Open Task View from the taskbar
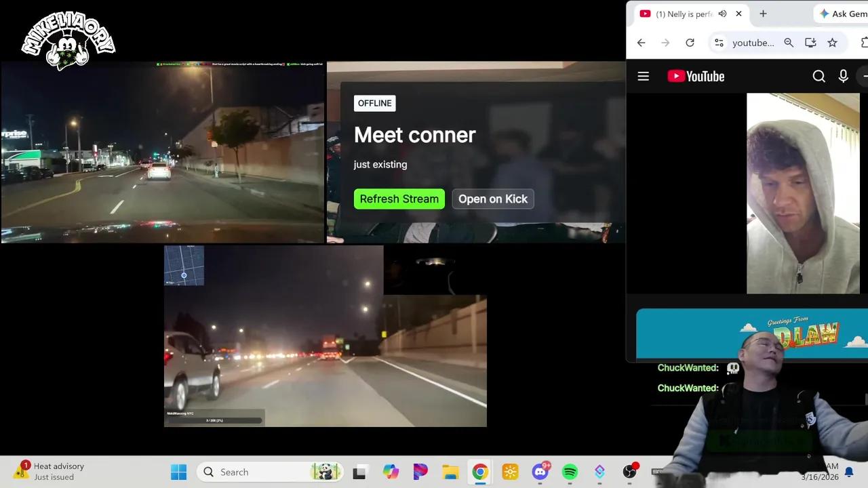Image resolution: width=868 pixels, height=488 pixels. (359, 472)
